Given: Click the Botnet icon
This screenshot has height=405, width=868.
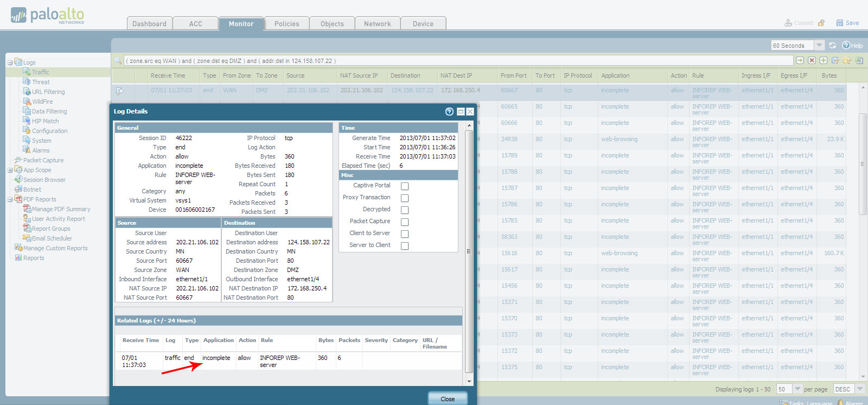Looking at the screenshot, I should (18, 189).
